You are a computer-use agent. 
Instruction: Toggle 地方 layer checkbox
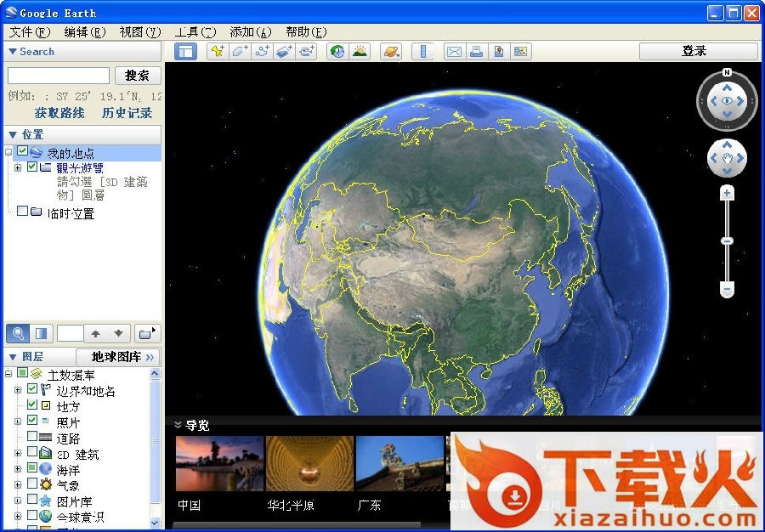[32, 405]
